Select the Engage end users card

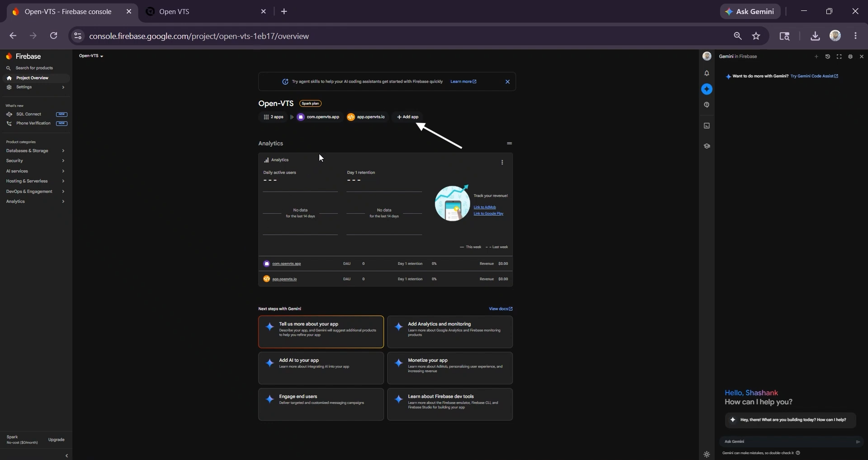pos(321,404)
